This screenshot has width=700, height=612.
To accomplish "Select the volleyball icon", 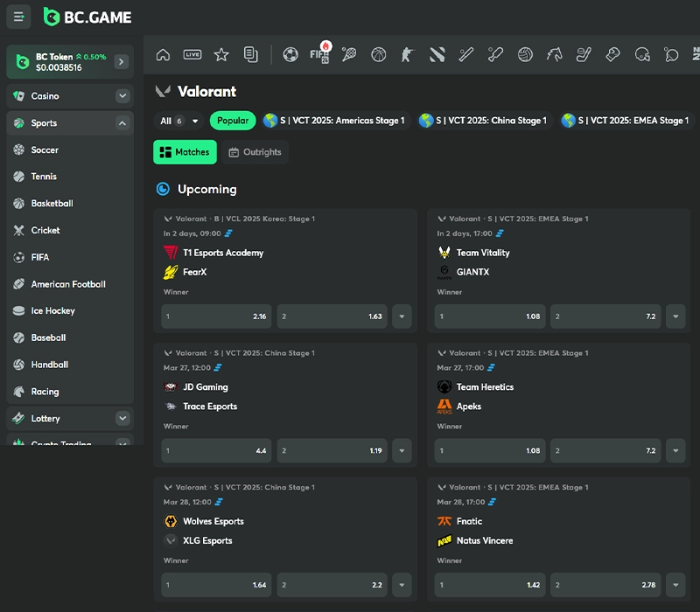I will (x=525, y=55).
